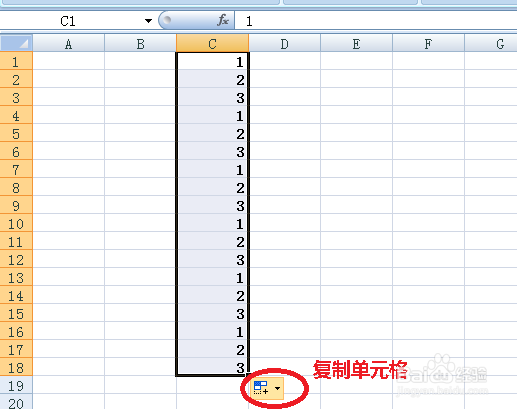Click empty cell B5

(x=140, y=133)
